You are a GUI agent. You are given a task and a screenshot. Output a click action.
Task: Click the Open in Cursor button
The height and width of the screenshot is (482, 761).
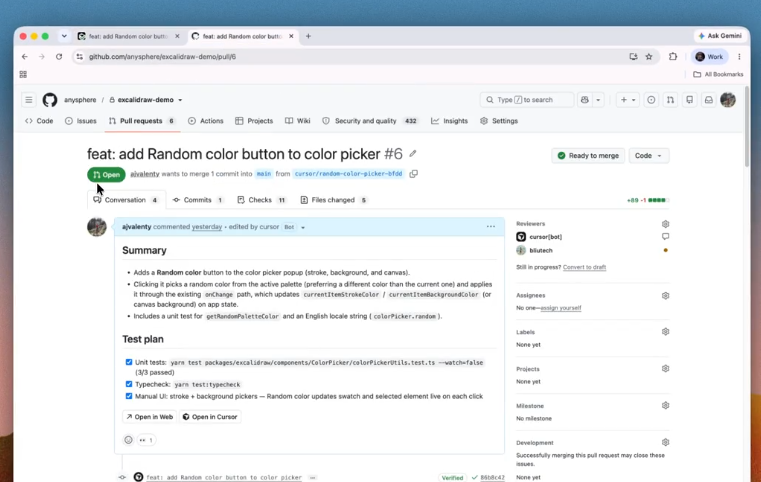210,417
